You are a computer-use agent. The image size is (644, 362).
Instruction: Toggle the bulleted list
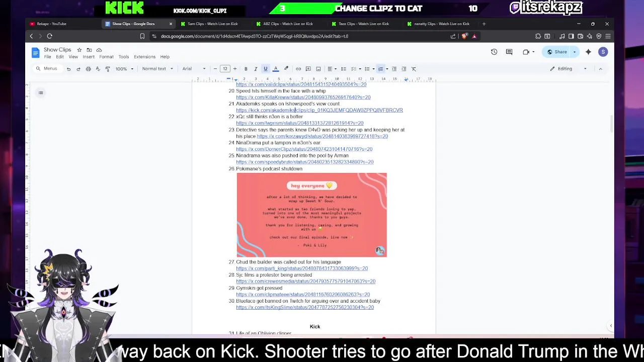coord(367,69)
